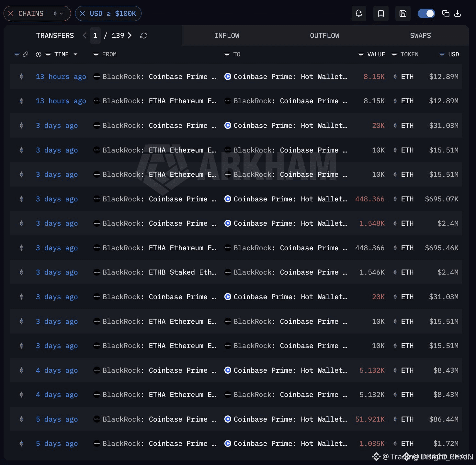The width and height of the screenshot is (476, 465).
Task: Click the ETH token in the $86.44M row
Action: click(x=407, y=419)
